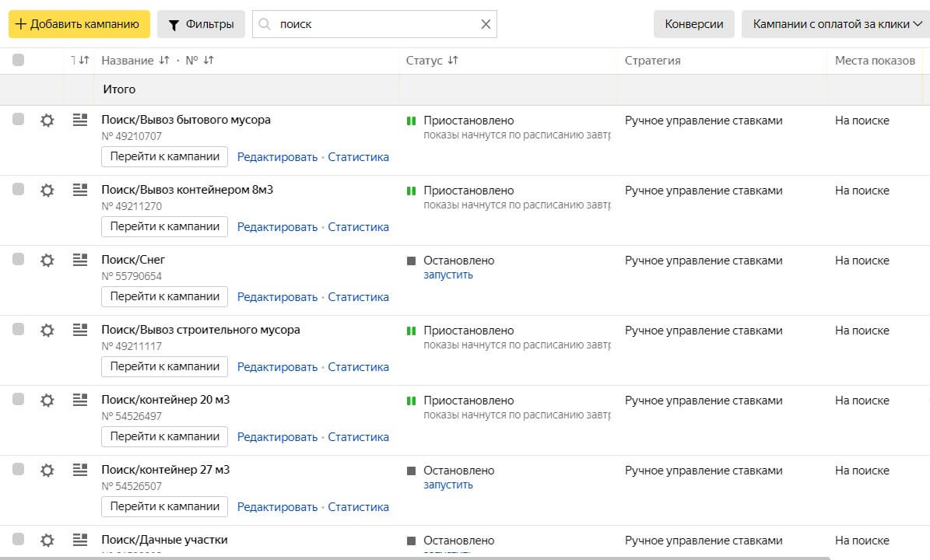Go to campaign Поиск/контейнер 27 м3
Image resolution: width=930 pixels, height=560 pixels.
coord(164,506)
